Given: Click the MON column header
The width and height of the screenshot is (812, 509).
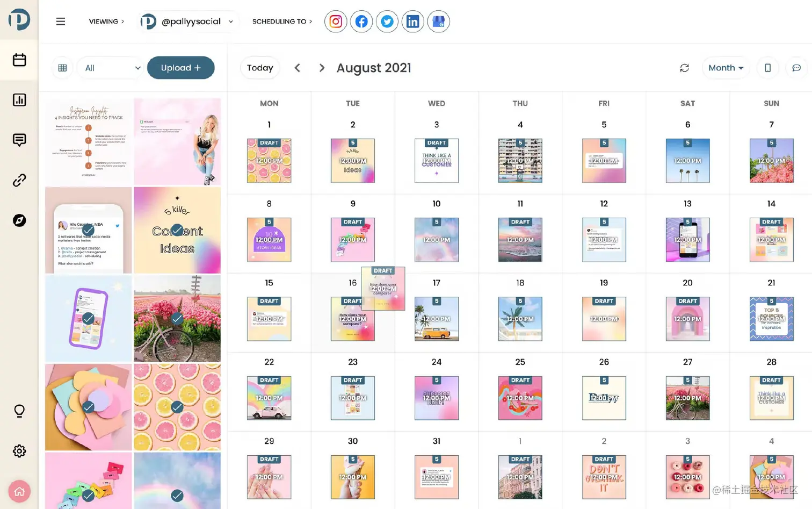Looking at the screenshot, I should tap(269, 103).
